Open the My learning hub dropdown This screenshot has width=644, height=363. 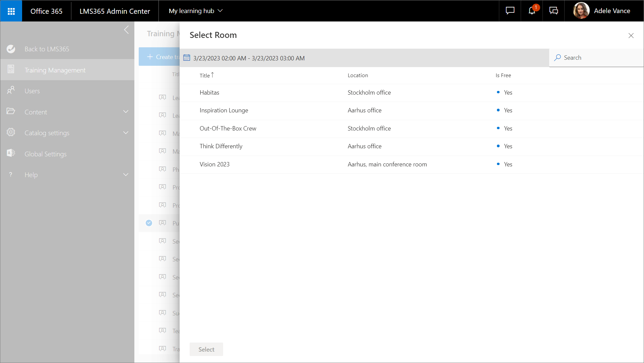(x=196, y=11)
